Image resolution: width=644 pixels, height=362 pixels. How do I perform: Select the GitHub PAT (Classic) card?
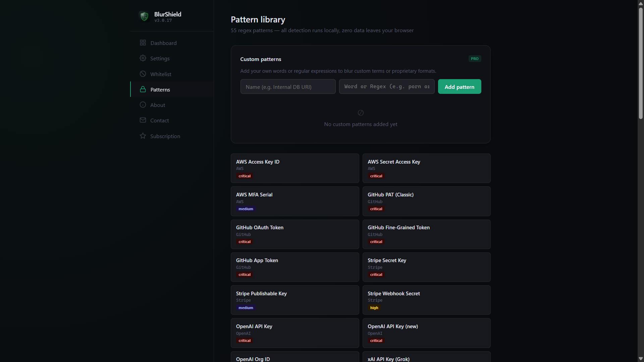click(426, 201)
